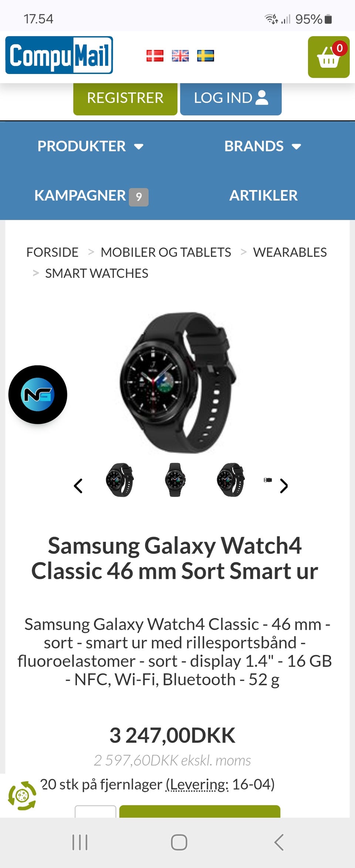This screenshot has height=868, width=355.
Task: Tap the green recycling cookie icon
Action: point(22,796)
